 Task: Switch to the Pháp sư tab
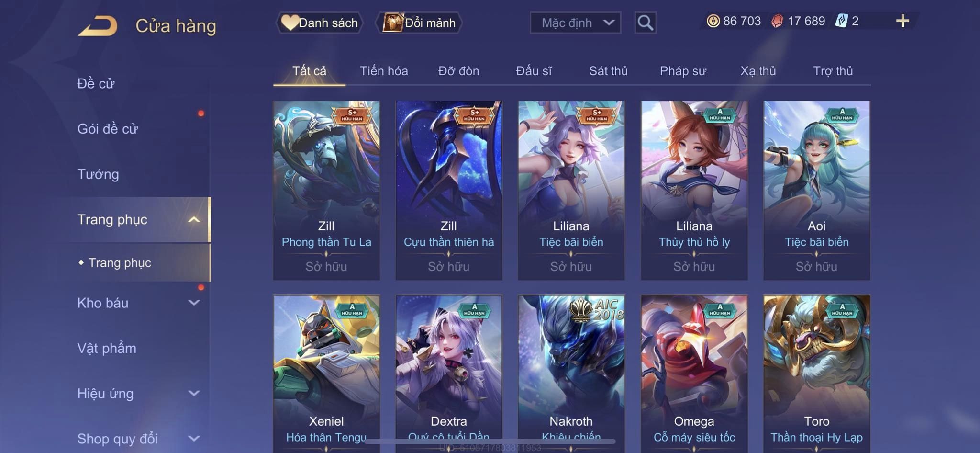click(683, 71)
